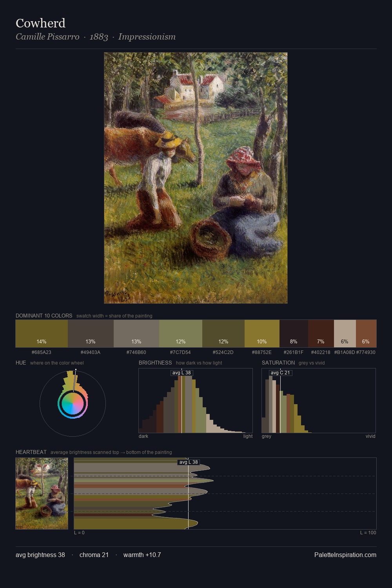Click the 'HUE' section heading
The width and height of the screenshot is (392, 588).
[21, 363]
